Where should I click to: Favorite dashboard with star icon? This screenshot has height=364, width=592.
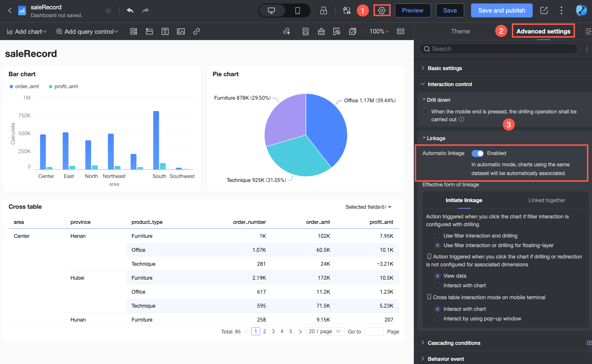point(108,11)
